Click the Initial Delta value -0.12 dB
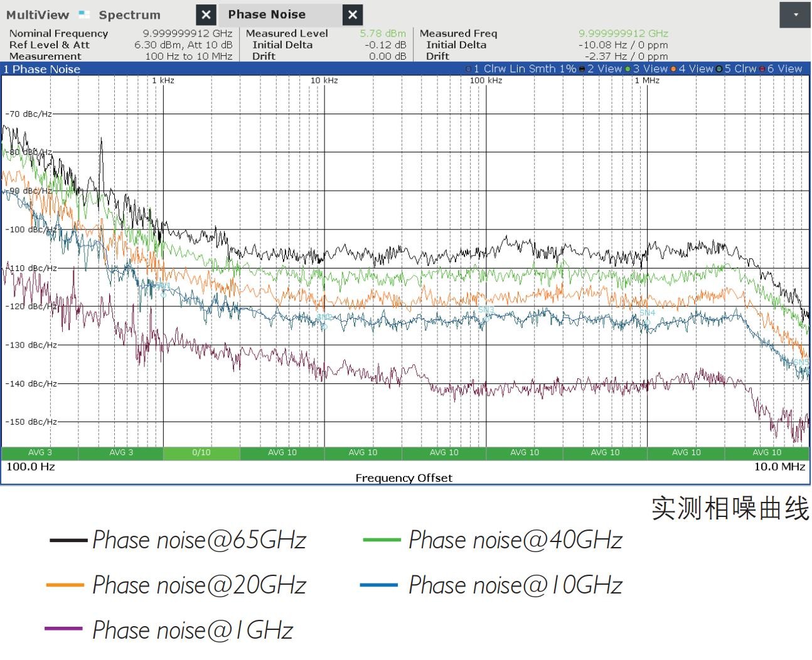 point(385,45)
